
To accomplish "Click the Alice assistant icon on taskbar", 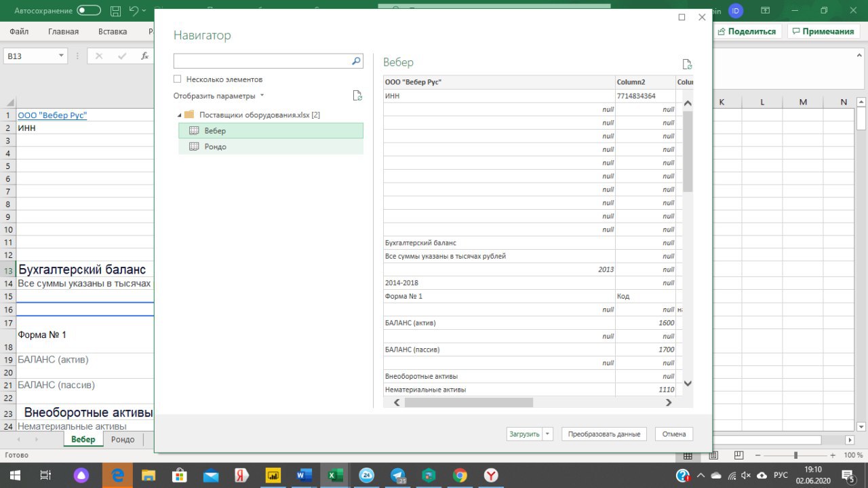I will (82, 475).
